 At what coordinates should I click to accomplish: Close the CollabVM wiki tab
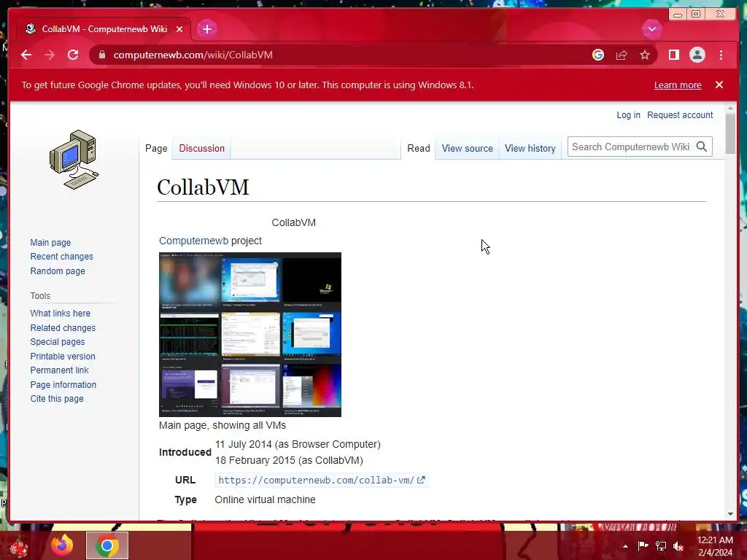179,29
